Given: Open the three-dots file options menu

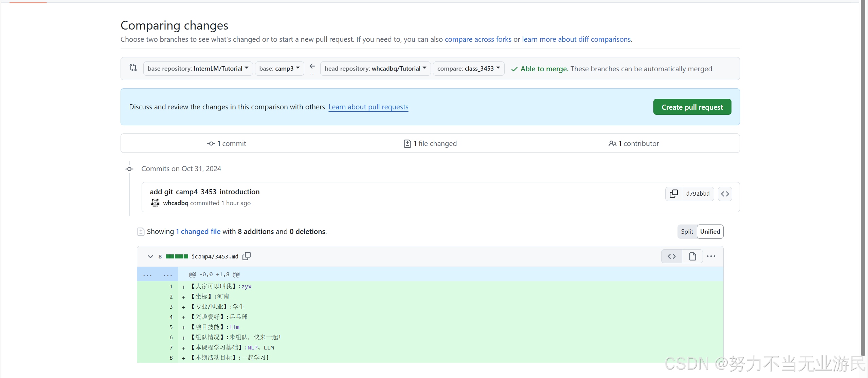Looking at the screenshot, I should coord(711,256).
